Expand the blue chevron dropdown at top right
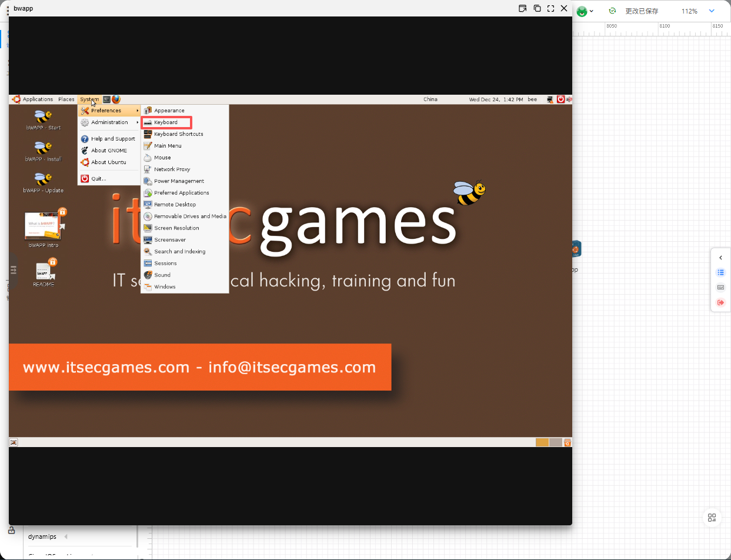Screen dimensions: 731x560 pyautogui.click(x=712, y=11)
